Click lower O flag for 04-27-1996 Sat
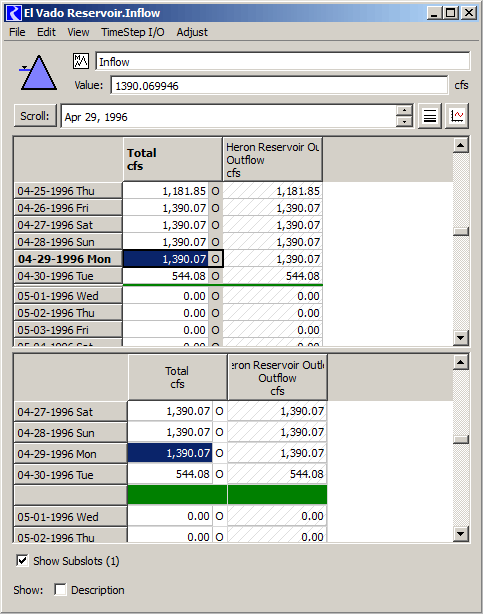This screenshot has height=614, width=483. click(x=219, y=411)
